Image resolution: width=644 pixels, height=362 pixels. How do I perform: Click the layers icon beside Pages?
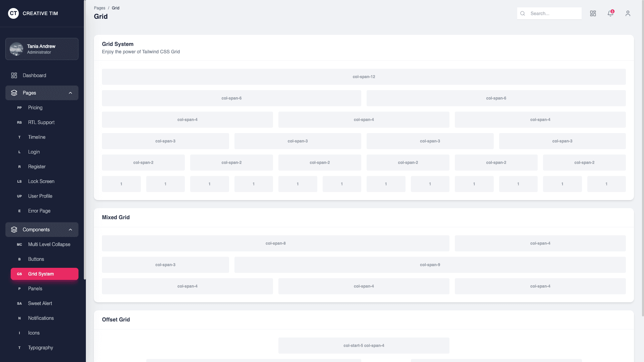[14, 93]
